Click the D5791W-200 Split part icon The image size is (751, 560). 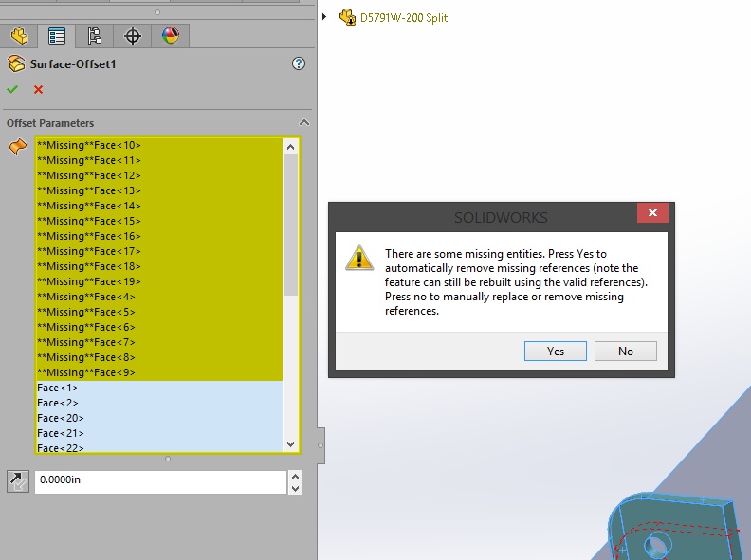[x=347, y=18]
